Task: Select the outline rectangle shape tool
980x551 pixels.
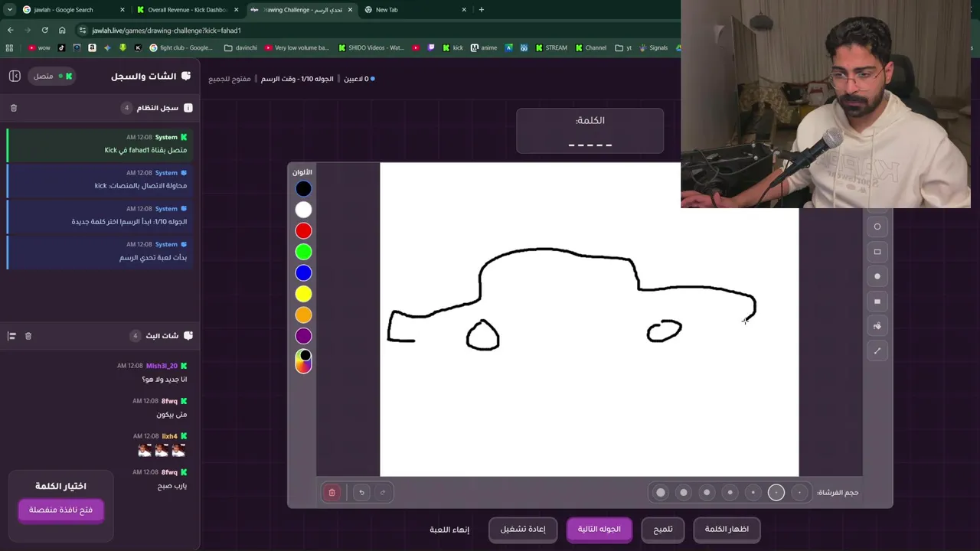Action: click(877, 252)
